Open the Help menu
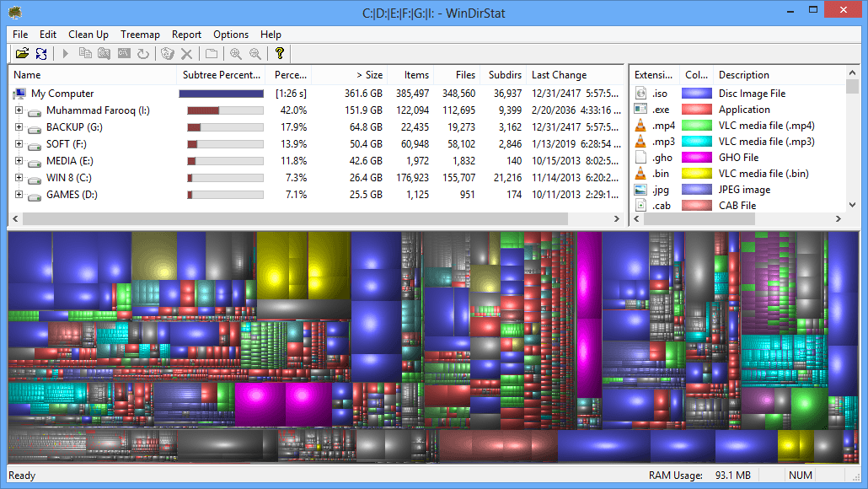Screen dimensions: 868x489 coord(271,35)
